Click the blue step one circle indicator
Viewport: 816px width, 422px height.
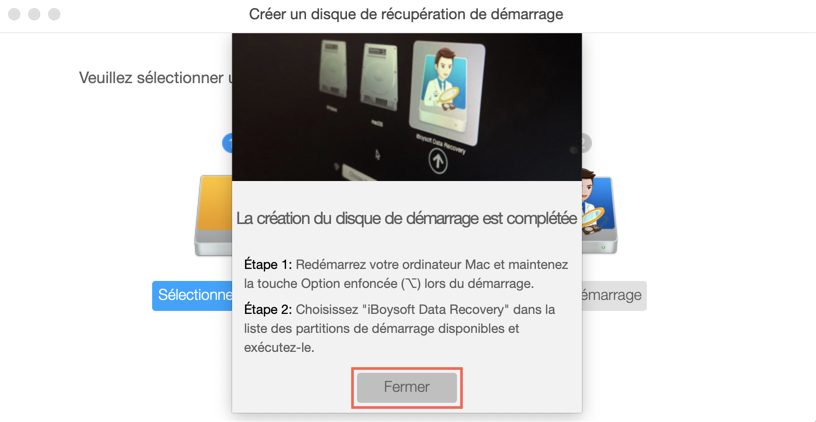[227, 143]
